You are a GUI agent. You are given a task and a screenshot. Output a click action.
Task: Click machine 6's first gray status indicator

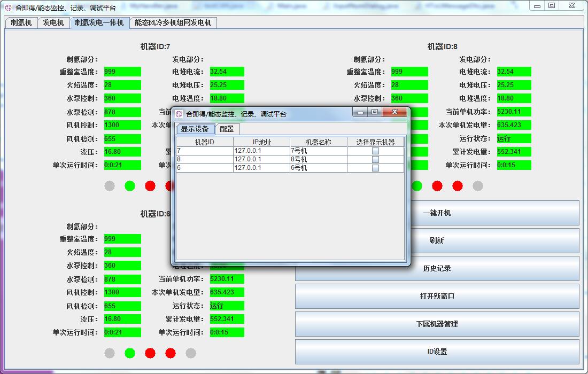[x=110, y=353]
